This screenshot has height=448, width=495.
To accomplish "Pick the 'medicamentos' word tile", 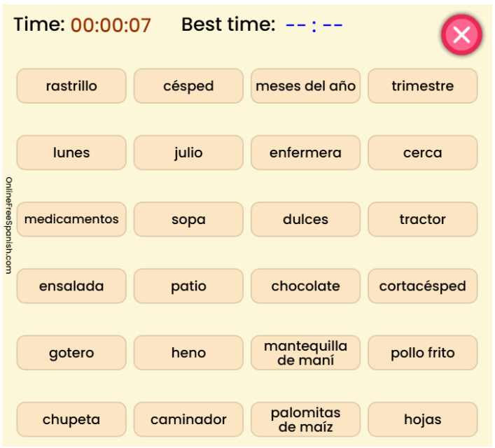I will click(71, 219).
